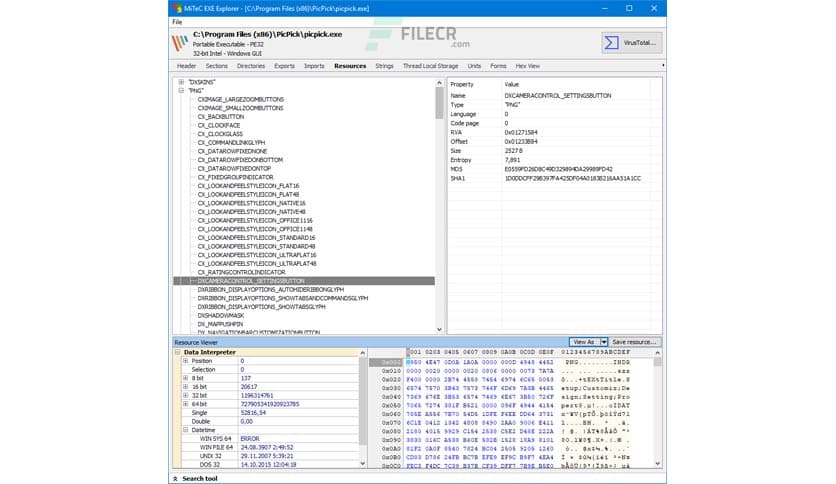Click the Save resource button

(x=634, y=342)
